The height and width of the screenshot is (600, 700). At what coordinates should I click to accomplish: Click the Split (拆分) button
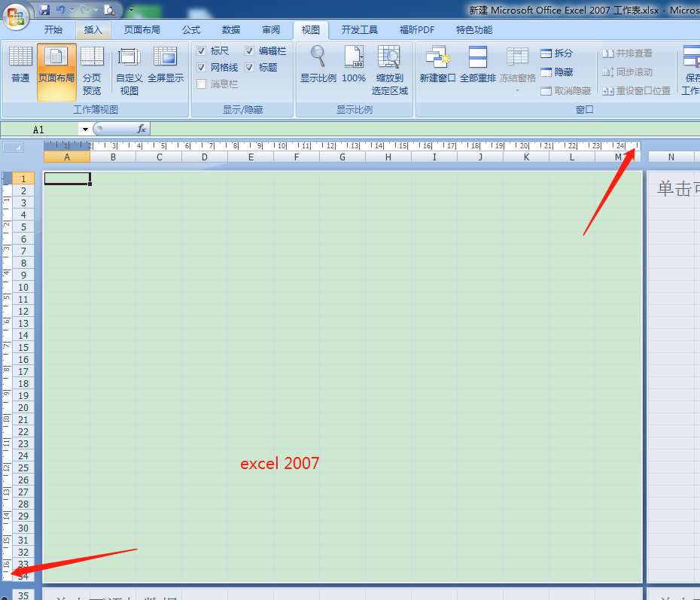click(x=557, y=53)
